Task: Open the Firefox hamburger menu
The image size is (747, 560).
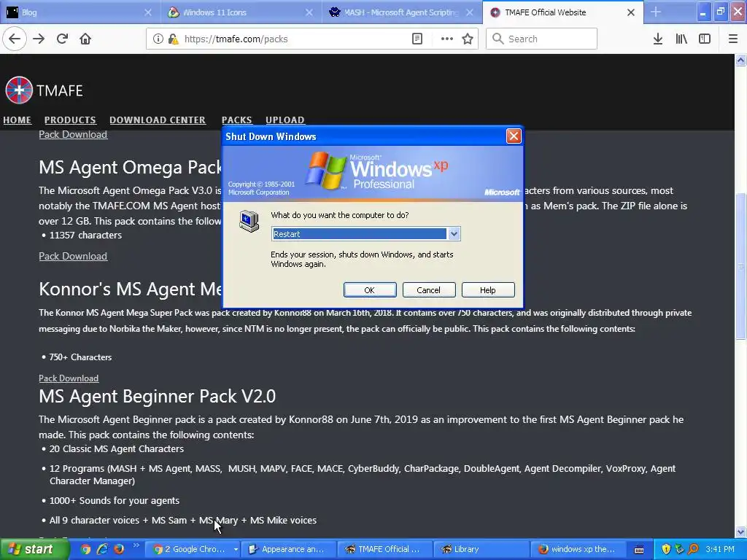Action: pos(732,39)
